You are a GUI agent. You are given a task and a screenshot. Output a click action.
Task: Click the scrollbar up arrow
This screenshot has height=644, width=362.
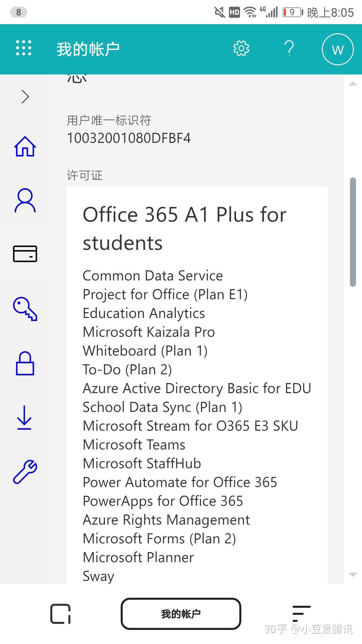click(353, 84)
